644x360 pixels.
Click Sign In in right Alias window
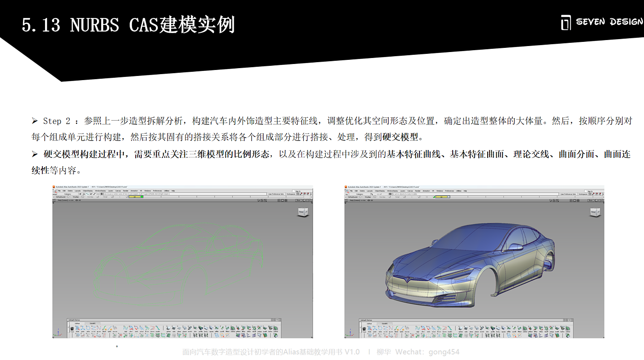pos(590,191)
